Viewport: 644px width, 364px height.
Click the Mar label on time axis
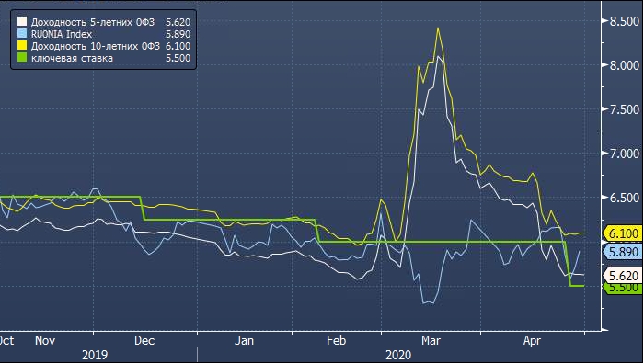[x=431, y=341]
